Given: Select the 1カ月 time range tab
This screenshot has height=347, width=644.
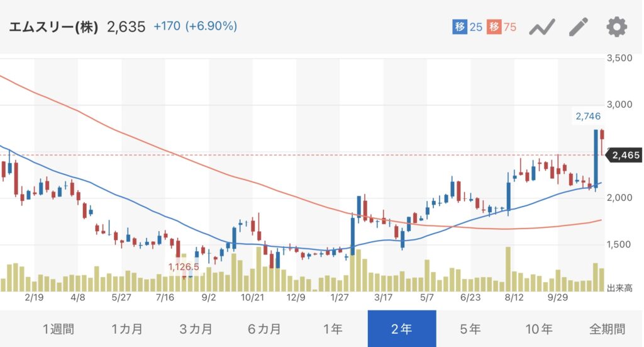Looking at the screenshot, I should click(127, 329).
